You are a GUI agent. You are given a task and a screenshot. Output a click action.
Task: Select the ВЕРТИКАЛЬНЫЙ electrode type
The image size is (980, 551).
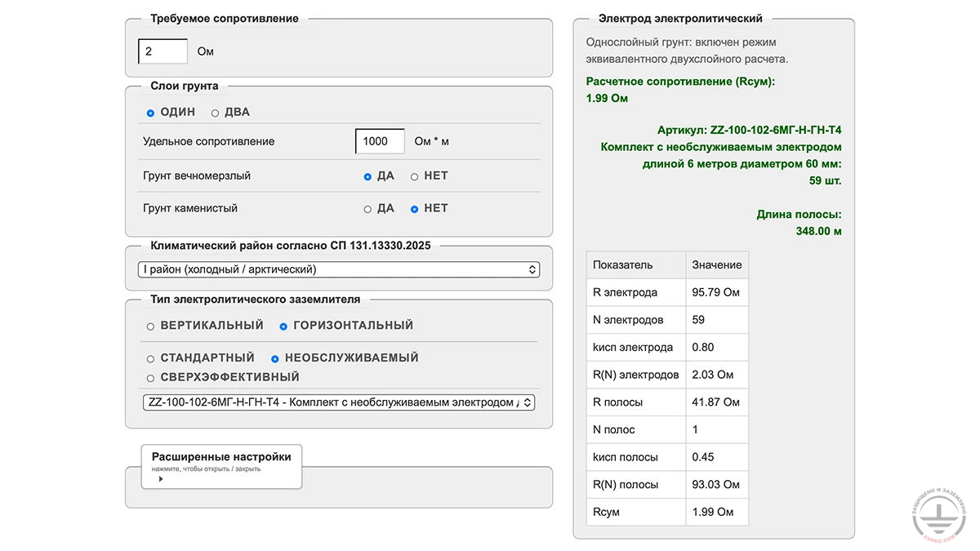(150, 327)
